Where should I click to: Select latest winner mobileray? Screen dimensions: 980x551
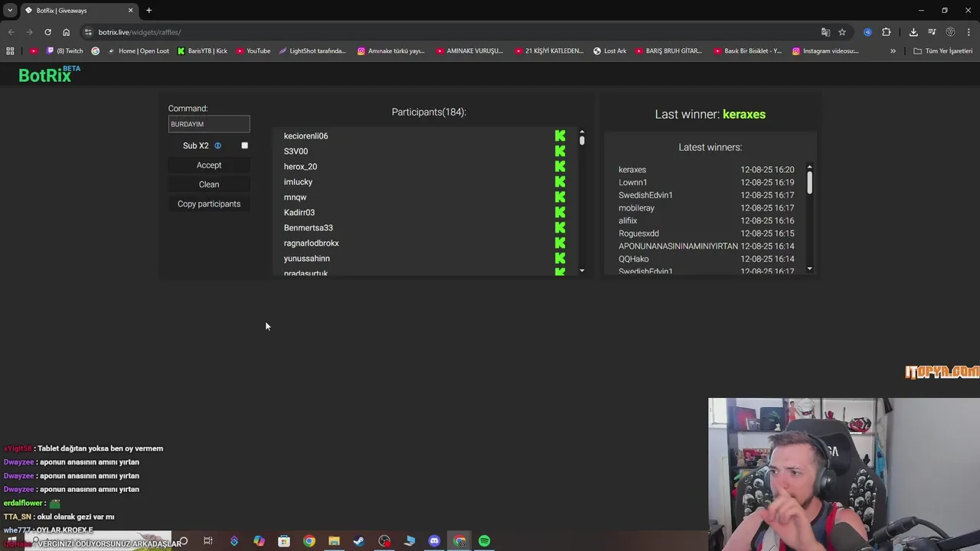(636, 208)
